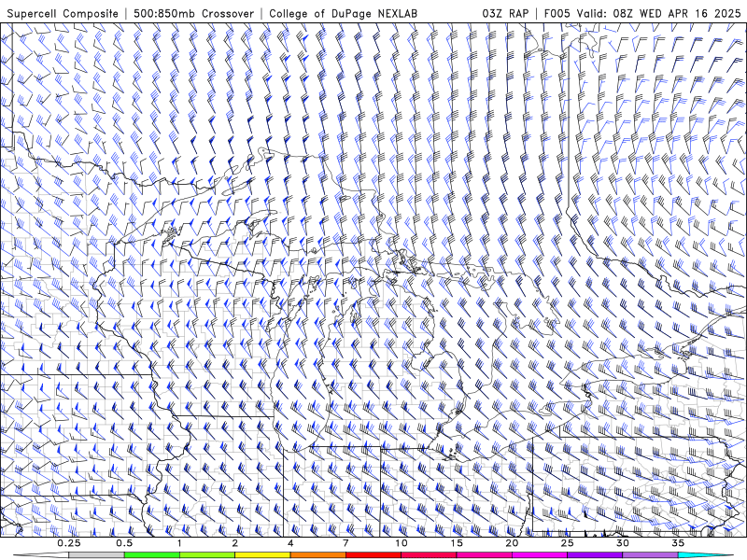Click the yellow color bar segment after 2
This screenshot has width=747, height=560.
click(x=262, y=555)
